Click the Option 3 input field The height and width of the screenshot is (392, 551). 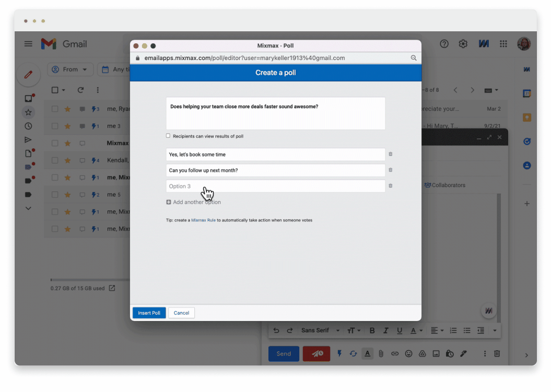click(276, 186)
